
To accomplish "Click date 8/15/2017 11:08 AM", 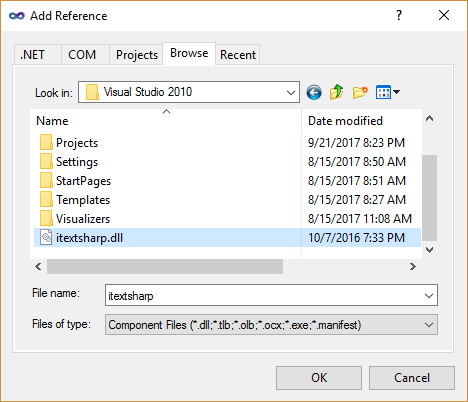I will pyautogui.click(x=360, y=219).
